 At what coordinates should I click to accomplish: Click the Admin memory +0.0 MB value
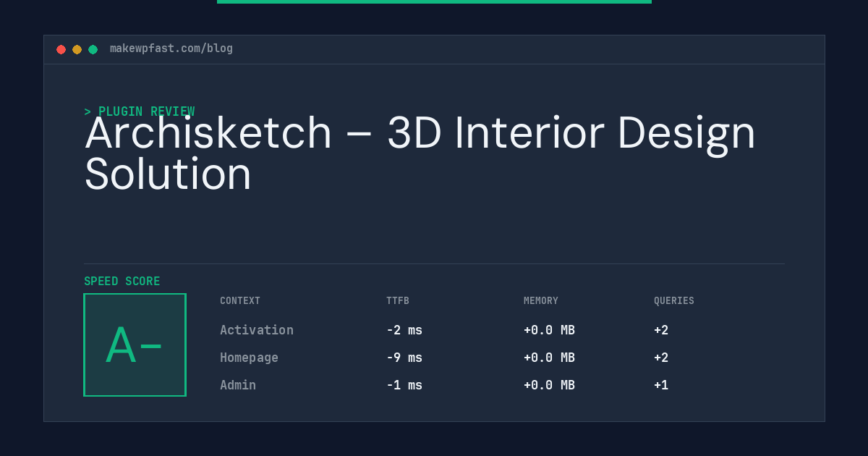click(549, 385)
